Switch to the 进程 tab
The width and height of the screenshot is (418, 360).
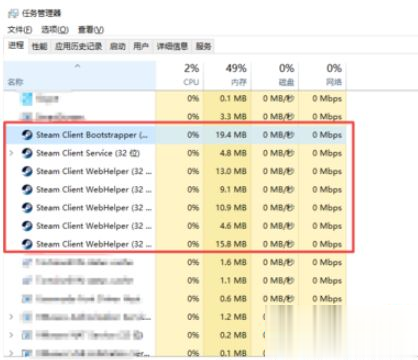[16, 45]
